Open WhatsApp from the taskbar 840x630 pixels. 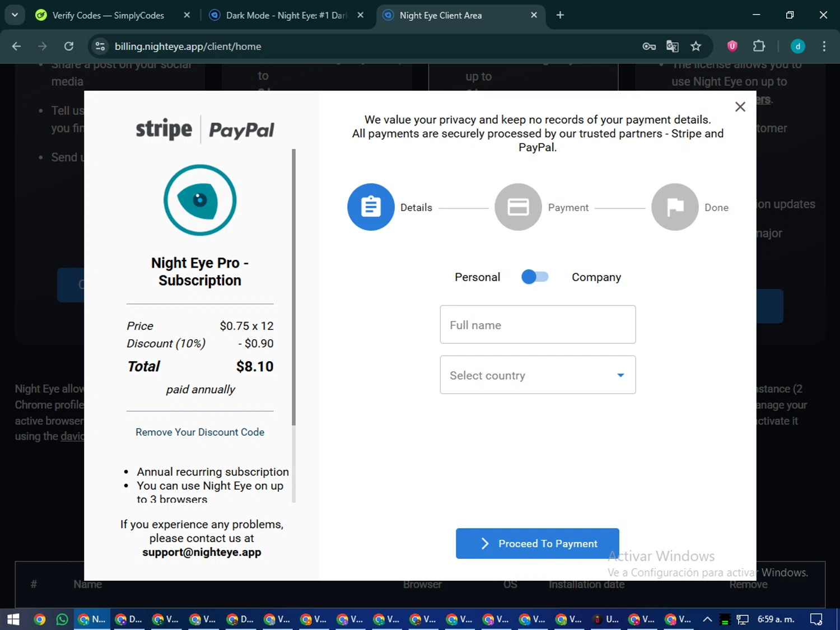[62, 619]
